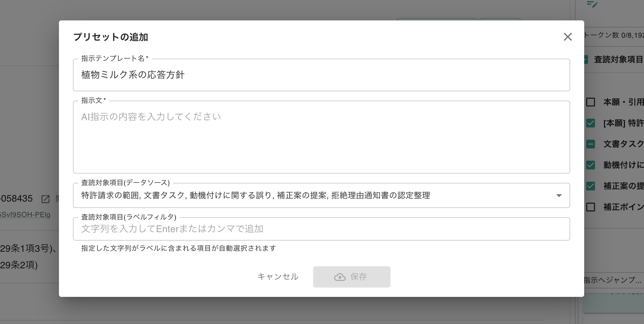Edit the 指示テンプレート名 field
The image size is (644, 324).
point(321,75)
